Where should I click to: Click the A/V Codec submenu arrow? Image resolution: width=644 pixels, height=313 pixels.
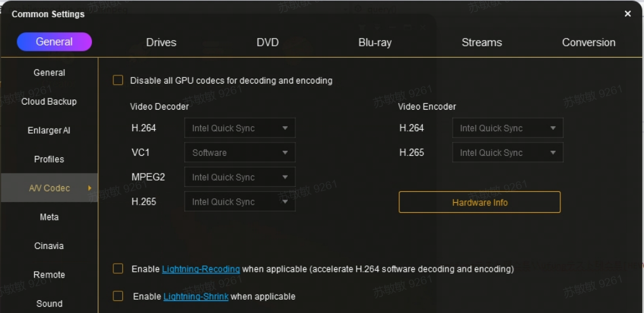tap(89, 188)
